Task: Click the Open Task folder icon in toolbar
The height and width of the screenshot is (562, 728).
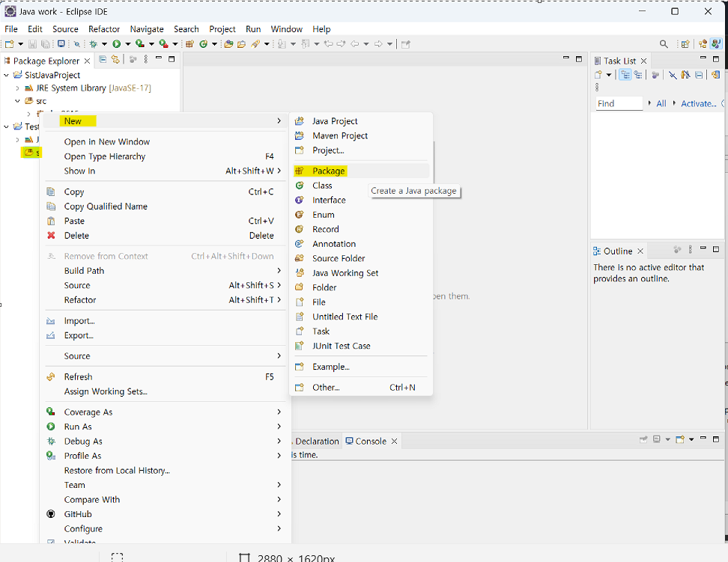Action: coord(241,44)
